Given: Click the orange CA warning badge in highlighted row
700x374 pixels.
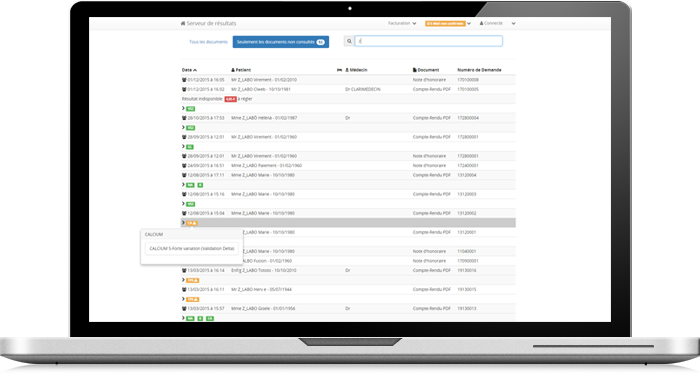Looking at the screenshot, I should [192, 223].
